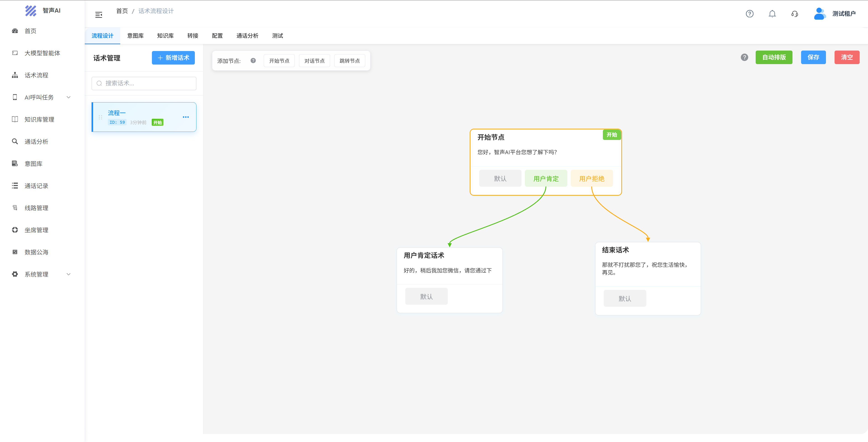Click the notification bell icon
The height and width of the screenshot is (442, 868).
pyautogui.click(x=772, y=14)
